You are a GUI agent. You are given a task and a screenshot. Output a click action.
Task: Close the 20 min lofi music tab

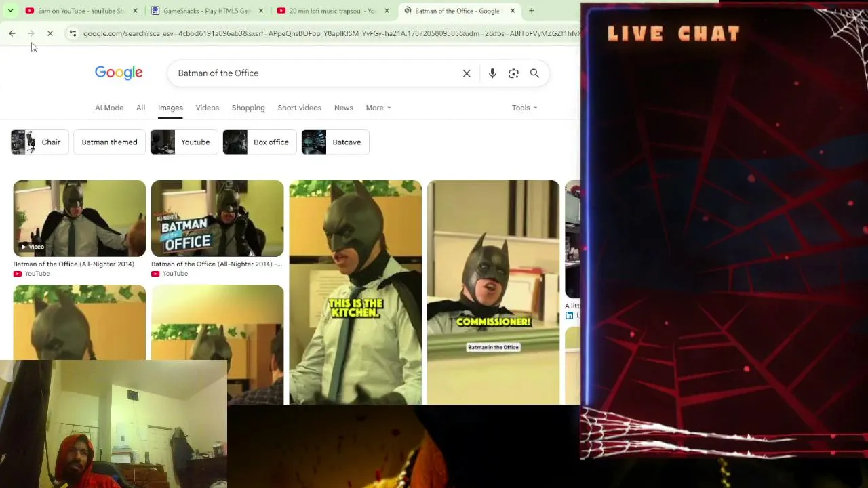tap(387, 11)
